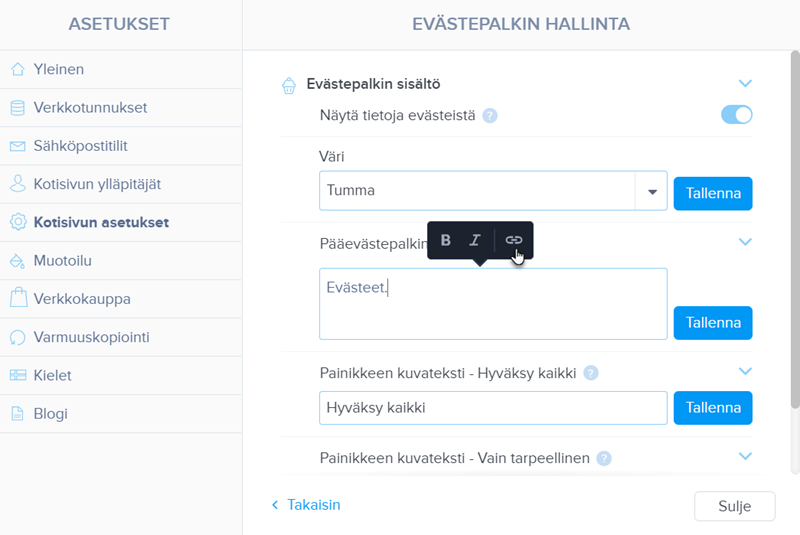Expand the Pääevästepalkin chevron
Screen dimensions: 800x535
(x=744, y=241)
